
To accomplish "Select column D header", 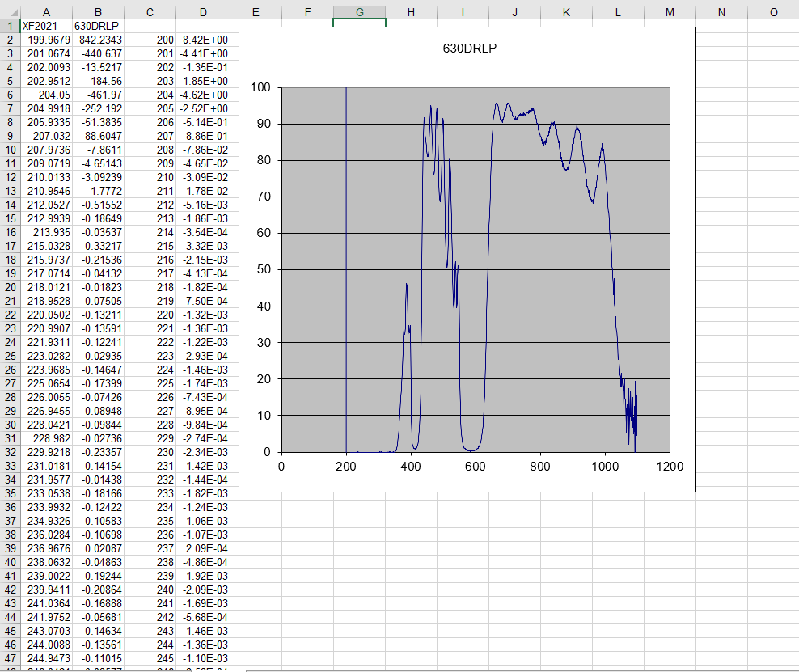I will (x=203, y=12).
